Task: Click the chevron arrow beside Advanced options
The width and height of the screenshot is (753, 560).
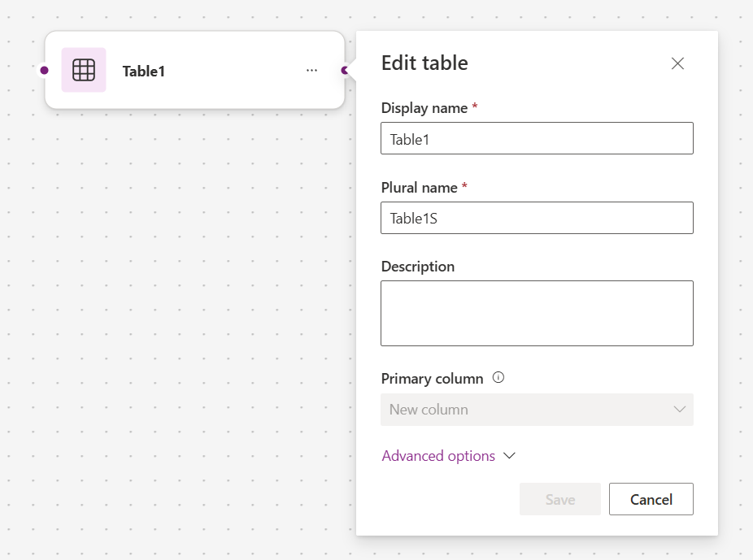Action: (510, 456)
